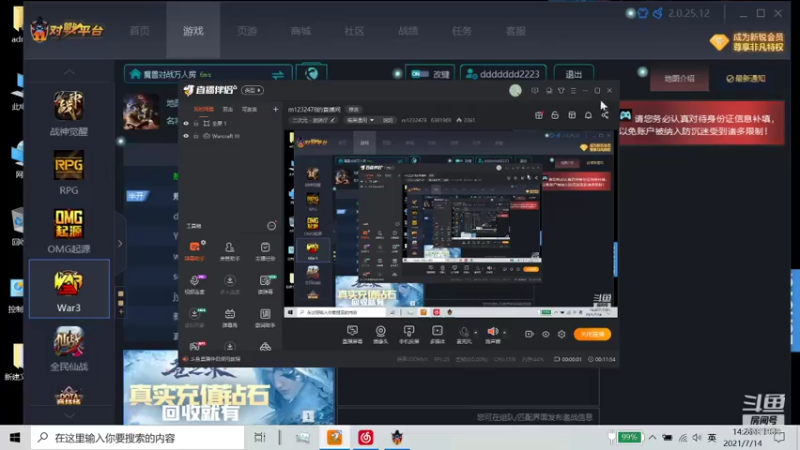The width and height of the screenshot is (800, 450).
Task: Click the share icon in stream companion
Action: (x=605, y=115)
